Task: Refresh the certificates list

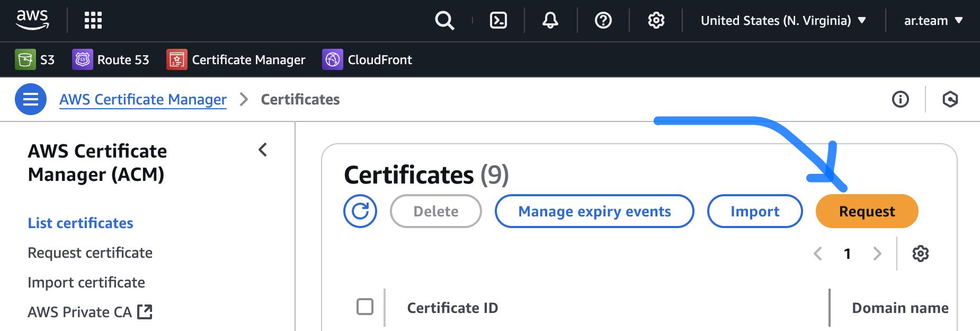Action: [360, 211]
